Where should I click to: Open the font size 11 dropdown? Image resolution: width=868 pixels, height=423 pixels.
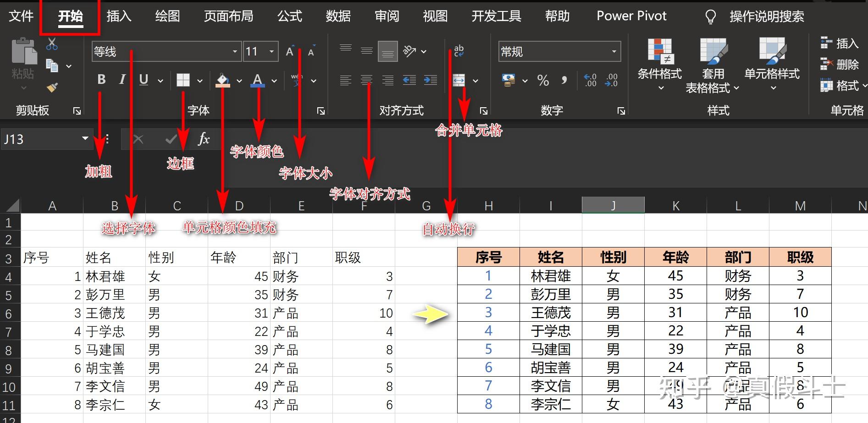coord(271,51)
